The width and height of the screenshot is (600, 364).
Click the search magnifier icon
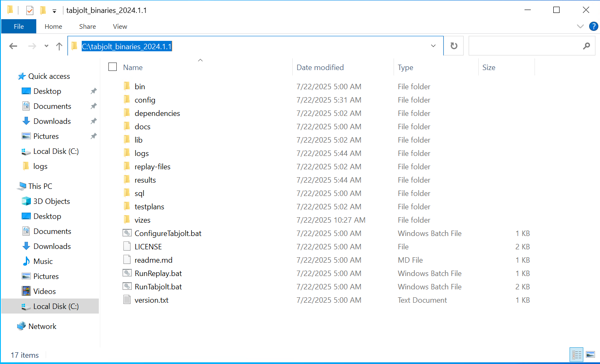point(586,46)
